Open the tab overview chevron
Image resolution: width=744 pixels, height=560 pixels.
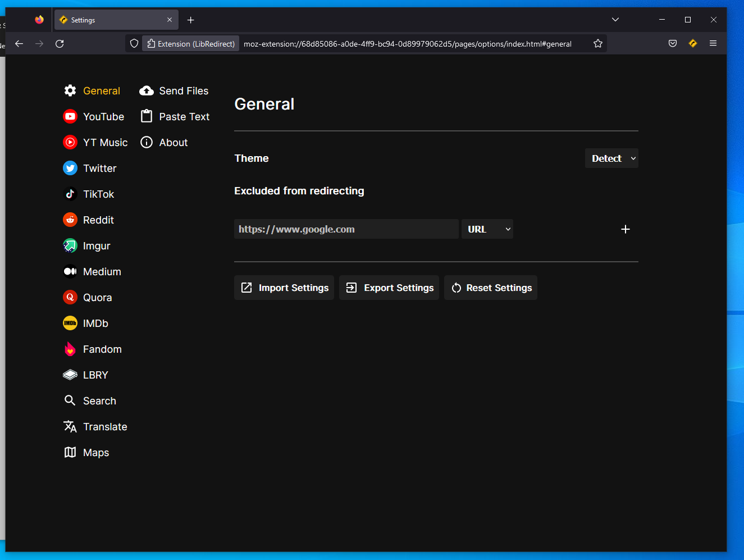coord(615,19)
